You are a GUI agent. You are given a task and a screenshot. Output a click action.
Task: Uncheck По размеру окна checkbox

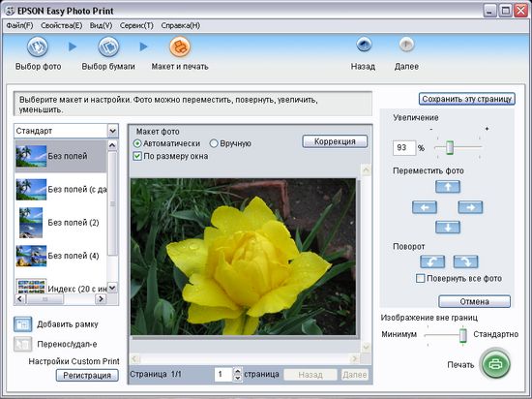click(137, 156)
